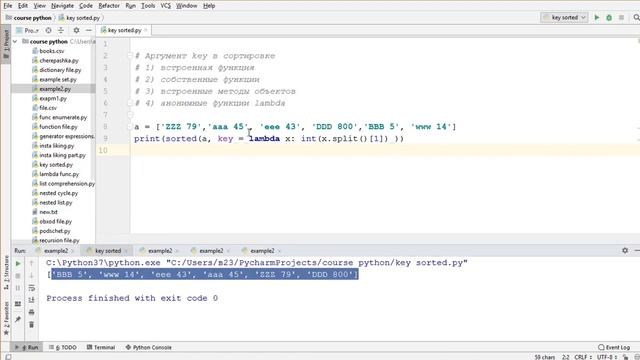Click the down arrow in Run console
The height and width of the screenshot is (360, 640).
click(x=31, y=276)
